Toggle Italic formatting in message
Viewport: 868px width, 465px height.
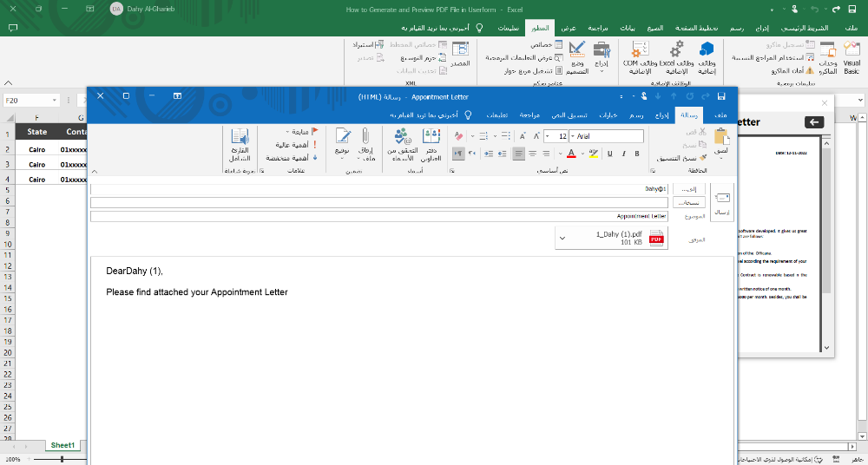point(623,154)
